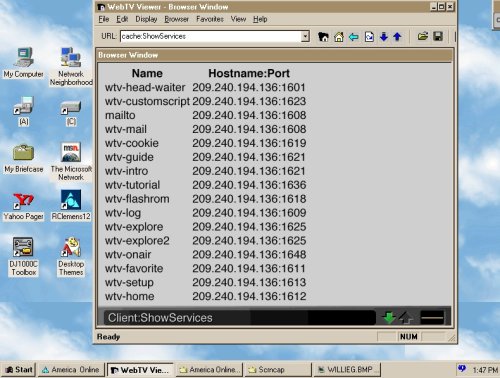Open the Display menu

pyautogui.click(x=146, y=19)
